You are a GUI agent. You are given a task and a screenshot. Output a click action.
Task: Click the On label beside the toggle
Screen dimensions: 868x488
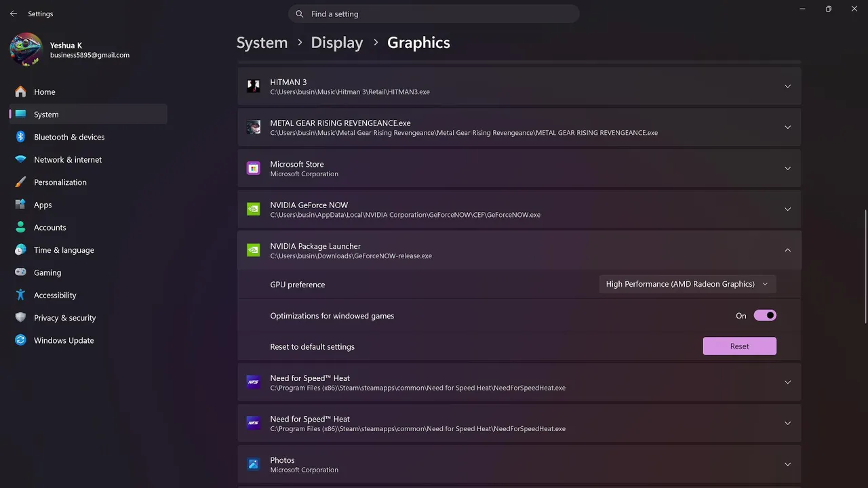(x=741, y=316)
